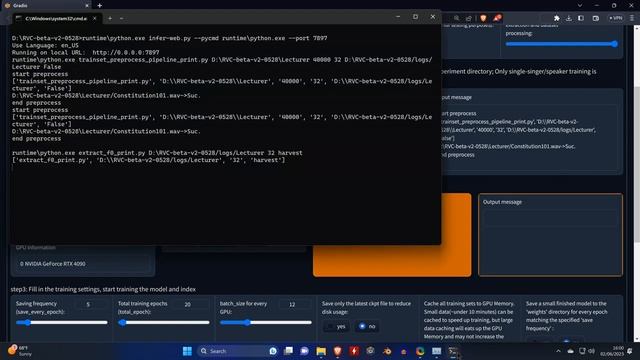This screenshot has width=640, height=360.
Task: Open the browser main menu icon
Action: coord(632,18)
